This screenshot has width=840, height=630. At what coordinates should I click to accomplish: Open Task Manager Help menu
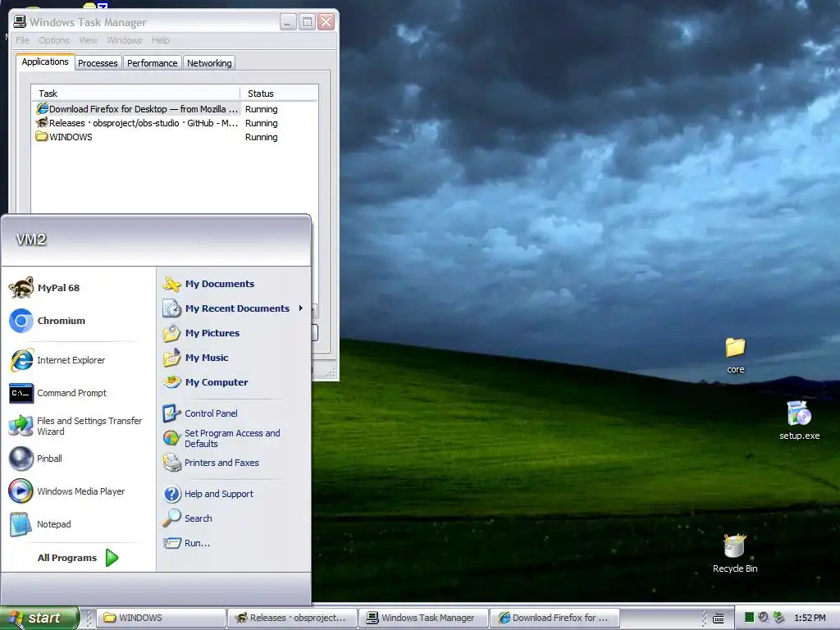[x=160, y=40]
